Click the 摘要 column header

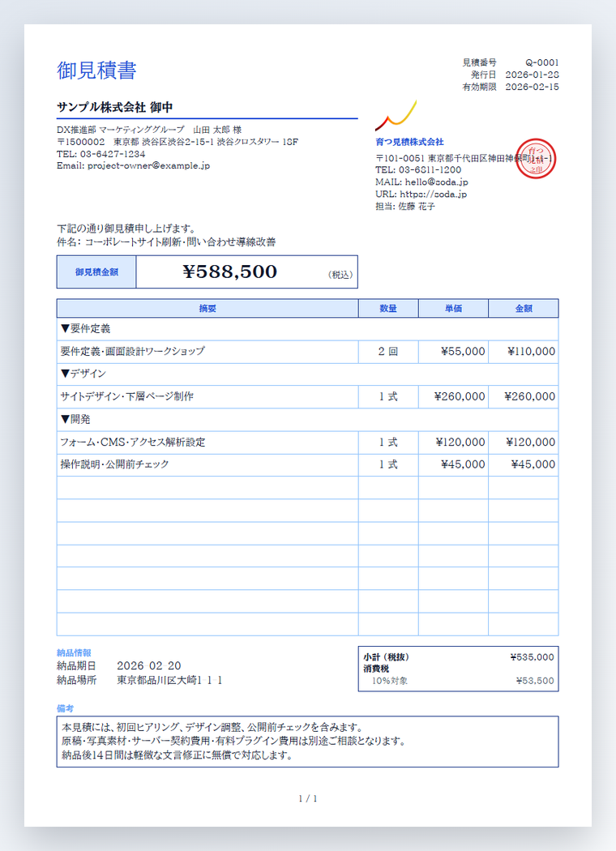click(x=207, y=308)
